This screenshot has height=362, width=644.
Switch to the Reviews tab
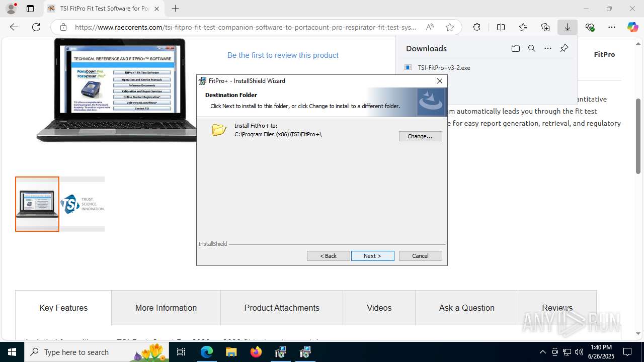tap(557, 308)
